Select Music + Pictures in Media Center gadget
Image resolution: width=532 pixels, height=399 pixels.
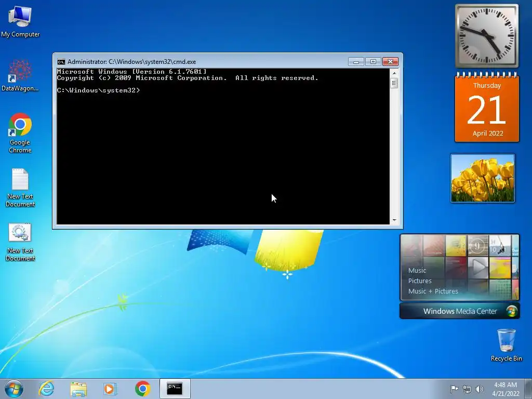[433, 291]
